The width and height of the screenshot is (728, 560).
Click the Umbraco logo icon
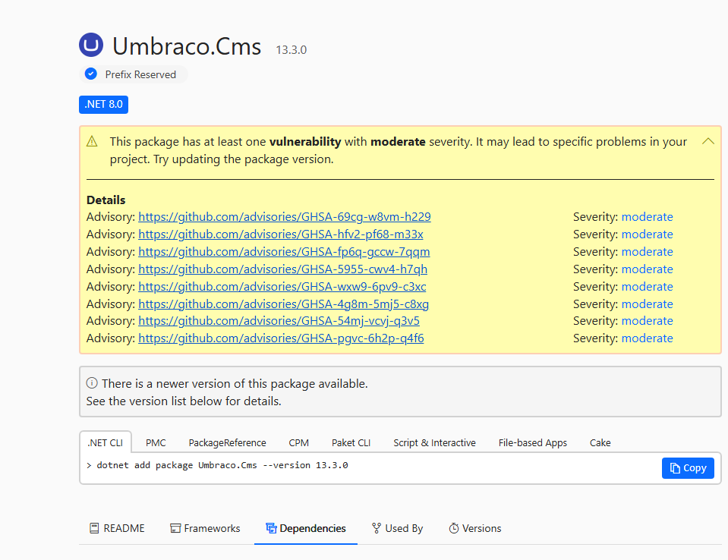(91, 46)
